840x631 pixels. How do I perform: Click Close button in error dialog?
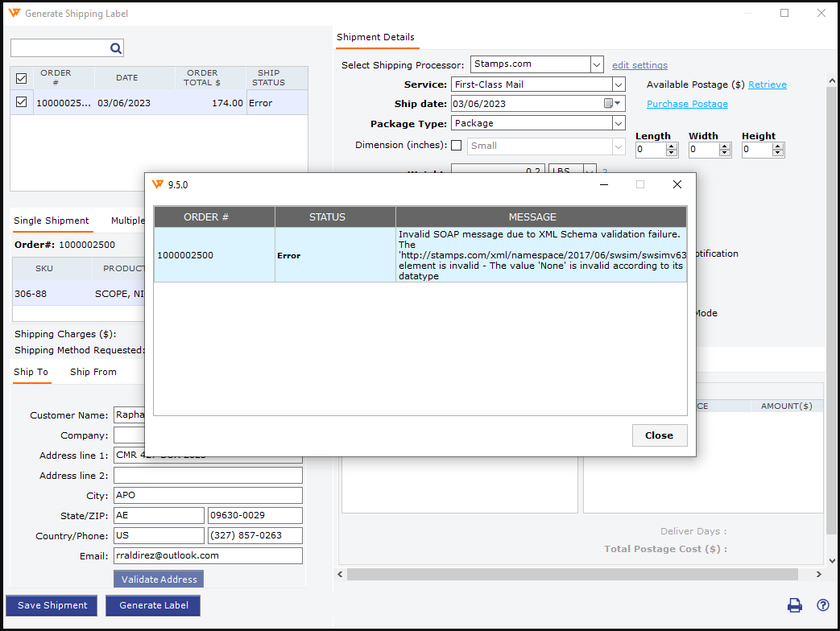pos(659,435)
